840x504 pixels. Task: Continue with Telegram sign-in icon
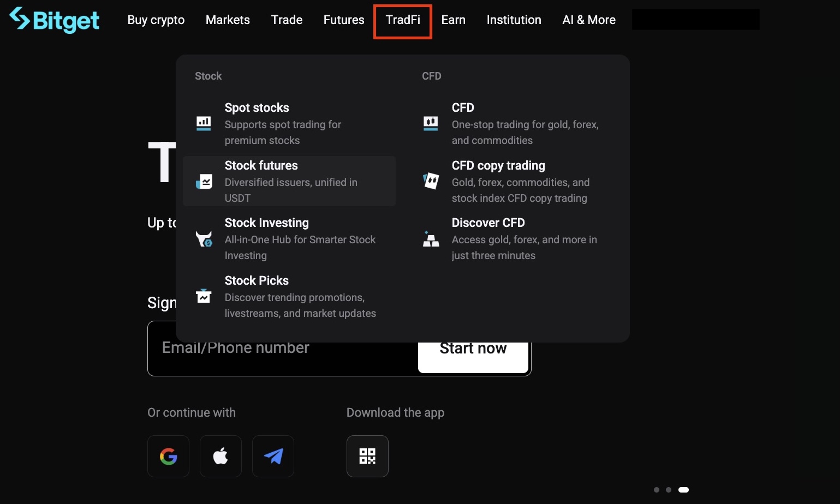pos(273,456)
